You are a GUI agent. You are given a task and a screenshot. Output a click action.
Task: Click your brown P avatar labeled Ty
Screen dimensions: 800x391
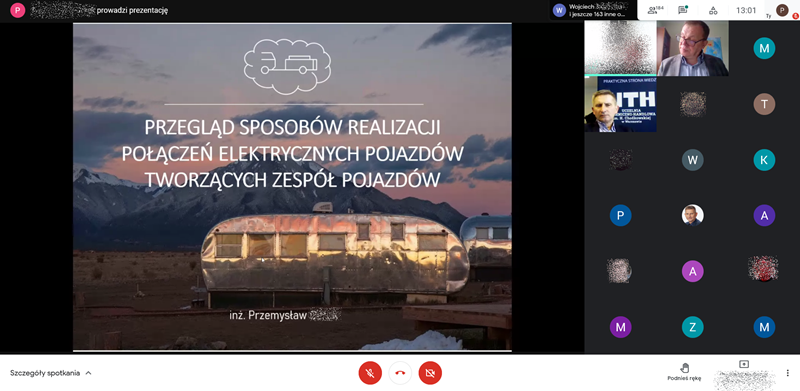[782, 10]
